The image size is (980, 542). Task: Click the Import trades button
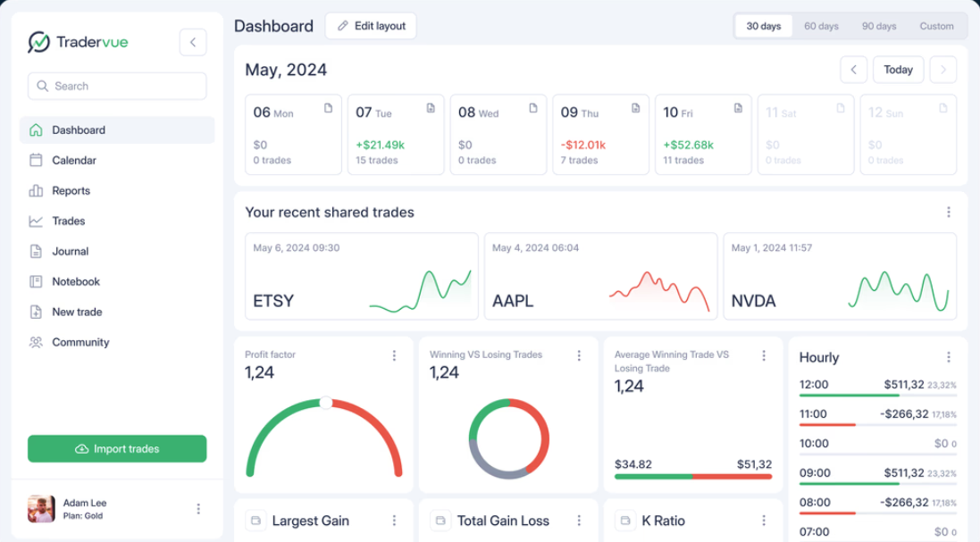(x=117, y=449)
